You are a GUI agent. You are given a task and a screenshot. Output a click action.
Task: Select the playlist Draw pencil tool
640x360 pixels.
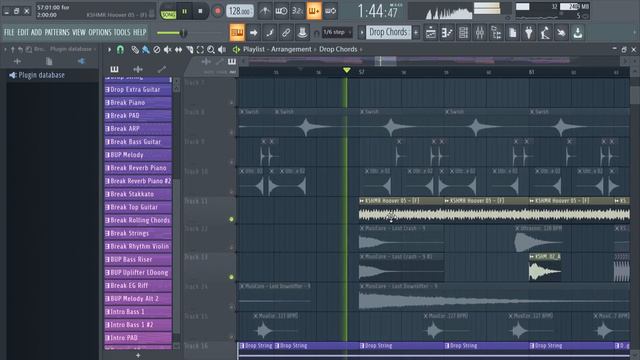coord(135,49)
